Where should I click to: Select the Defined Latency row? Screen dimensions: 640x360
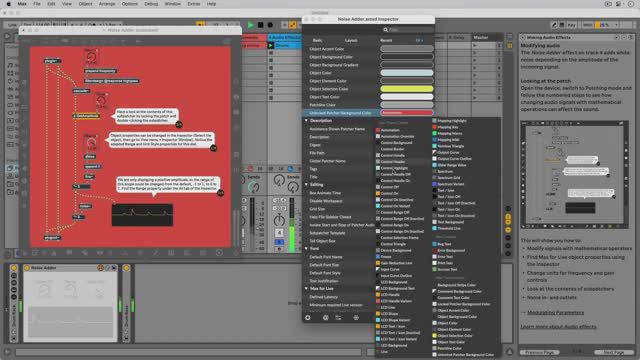339,297
